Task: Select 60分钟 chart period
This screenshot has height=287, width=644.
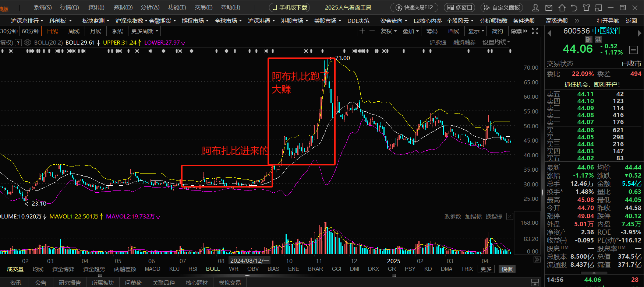Action: [x=31, y=31]
